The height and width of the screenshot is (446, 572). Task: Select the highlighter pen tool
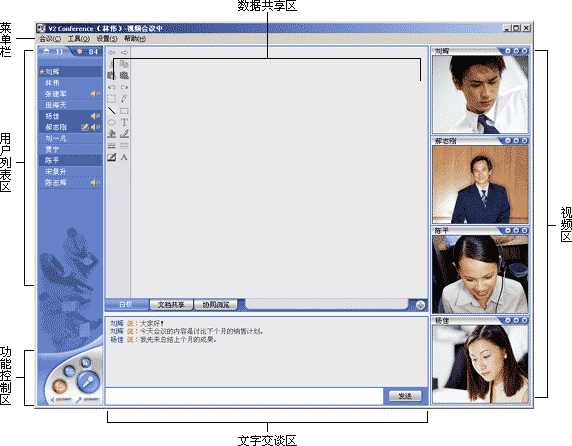tap(124, 134)
